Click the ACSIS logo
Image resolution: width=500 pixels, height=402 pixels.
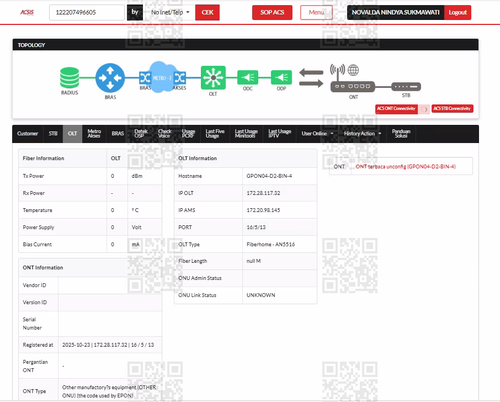tap(27, 12)
